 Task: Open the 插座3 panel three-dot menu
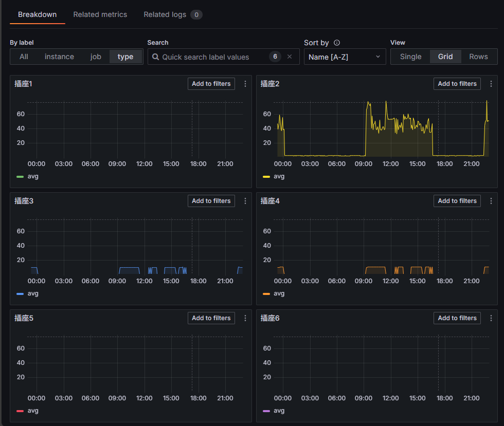245,201
